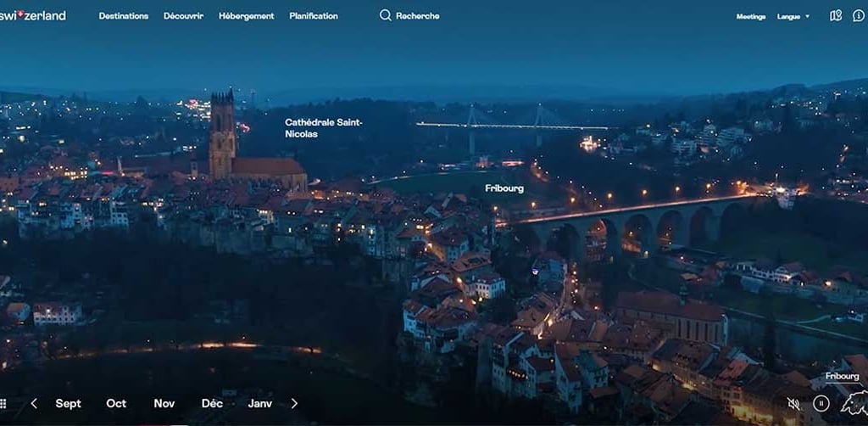Screen dimensions: 868x426
Task: Select the Nov month
Action: pyautogui.click(x=164, y=403)
